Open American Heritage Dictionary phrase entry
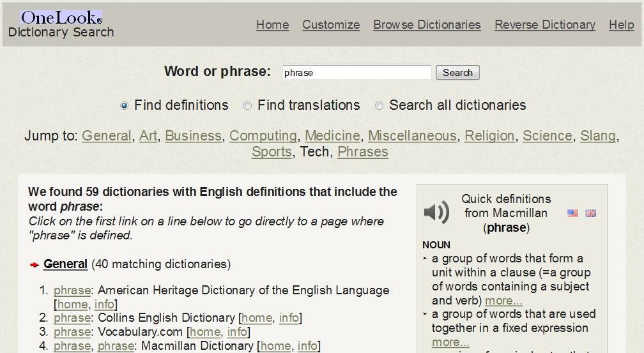This screenshot has width=644, height=353. (72, 290)
